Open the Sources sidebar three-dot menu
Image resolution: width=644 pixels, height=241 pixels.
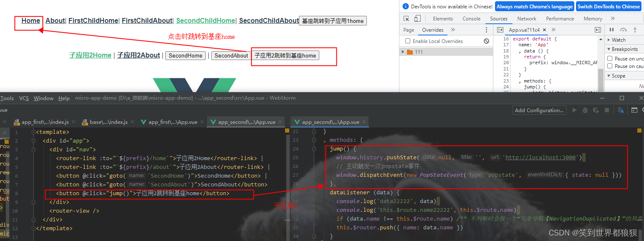click(486, 30)
